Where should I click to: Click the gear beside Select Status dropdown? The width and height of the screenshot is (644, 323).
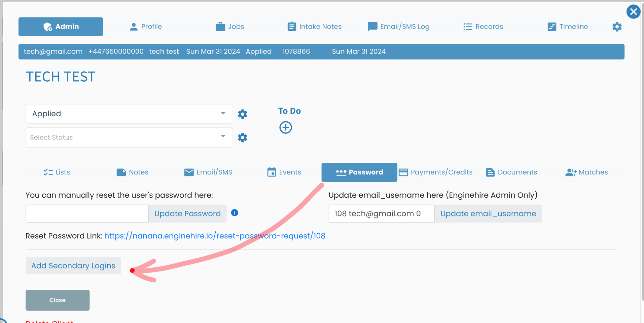243,137
